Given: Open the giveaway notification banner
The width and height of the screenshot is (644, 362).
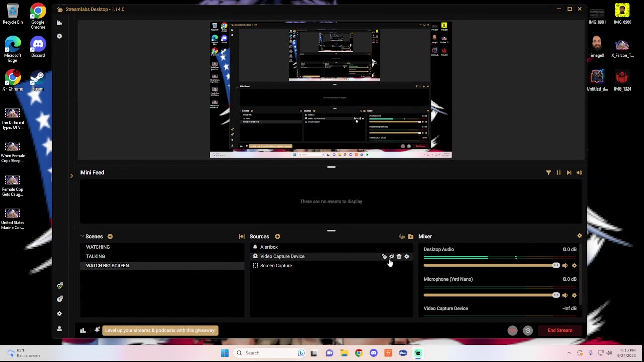Looking at the screenshot, I should [x=160, y=330].
